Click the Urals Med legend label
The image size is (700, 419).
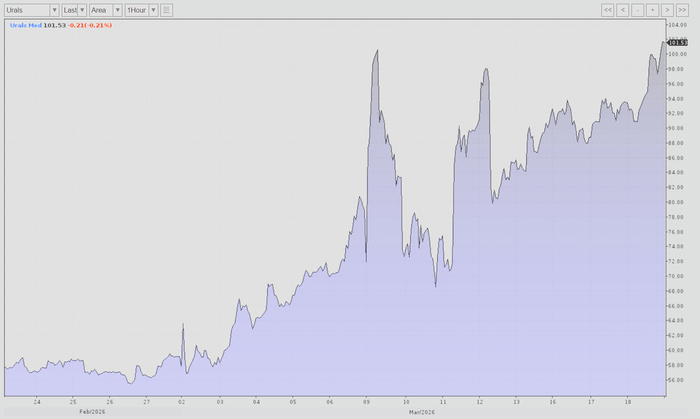[x=25, y=25]
